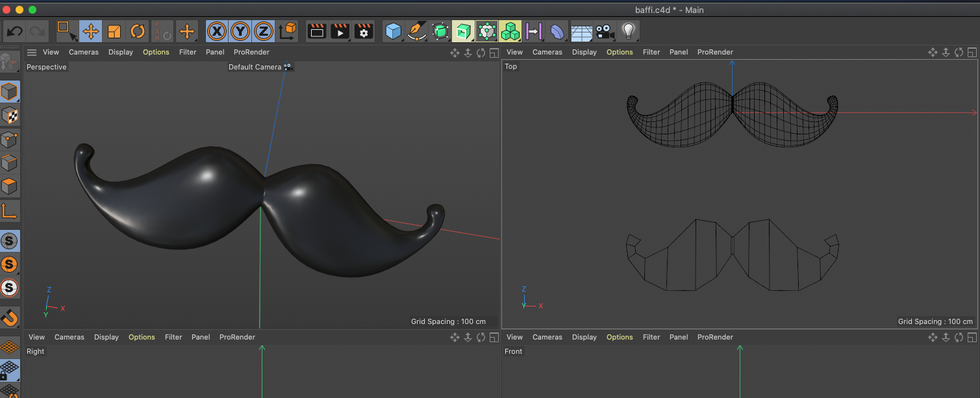This screenshot has width=980, height=398.
Task: Open ProRender menu in Top viewport
Action: point(716,52)
